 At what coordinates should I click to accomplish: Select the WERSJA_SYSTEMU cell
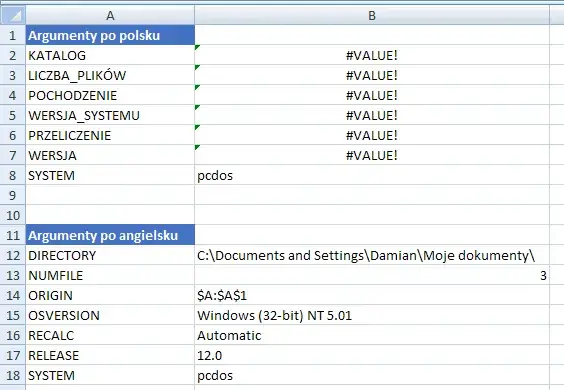coord(110,115)
